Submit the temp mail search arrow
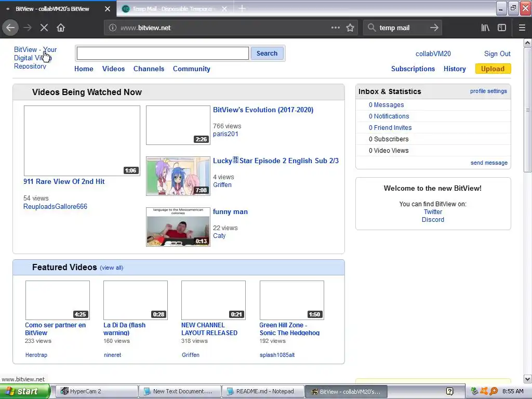This screenshot has width=532, height=399. 434,28
